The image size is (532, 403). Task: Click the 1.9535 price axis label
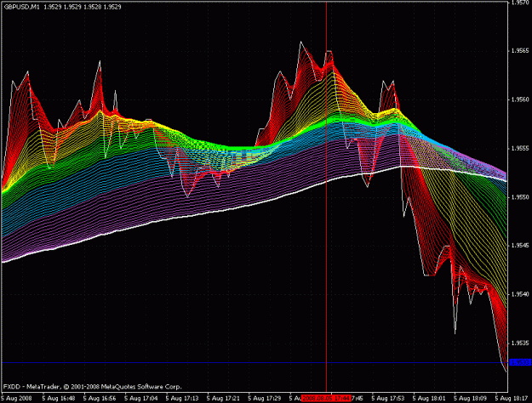[520, 343]
